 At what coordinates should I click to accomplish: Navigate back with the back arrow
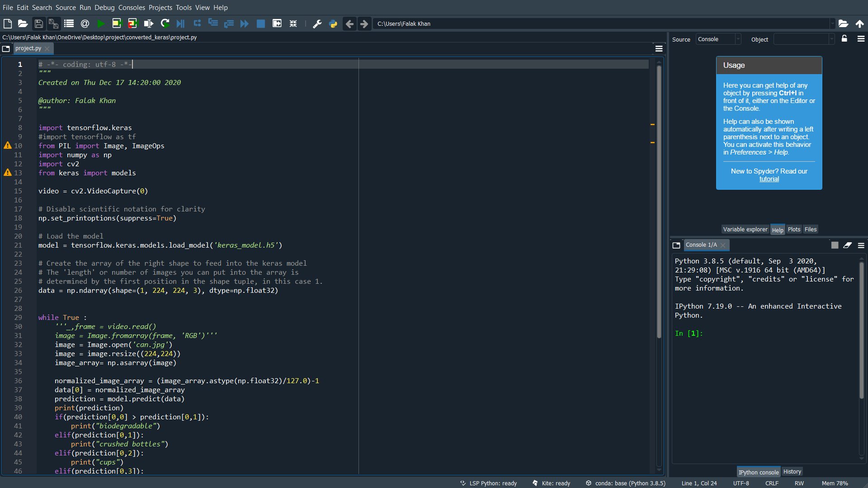click(349, 23)
